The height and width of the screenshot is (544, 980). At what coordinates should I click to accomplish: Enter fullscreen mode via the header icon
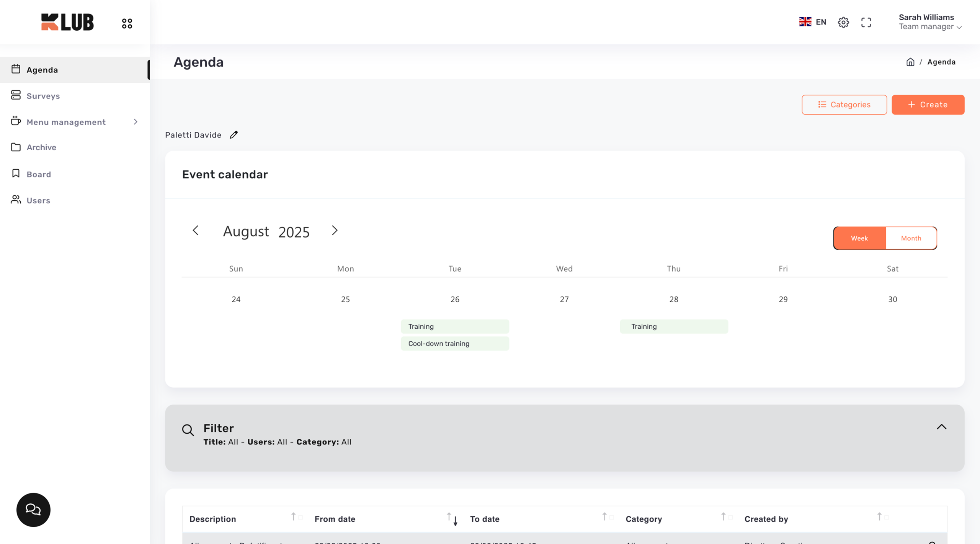click(866, 22)
